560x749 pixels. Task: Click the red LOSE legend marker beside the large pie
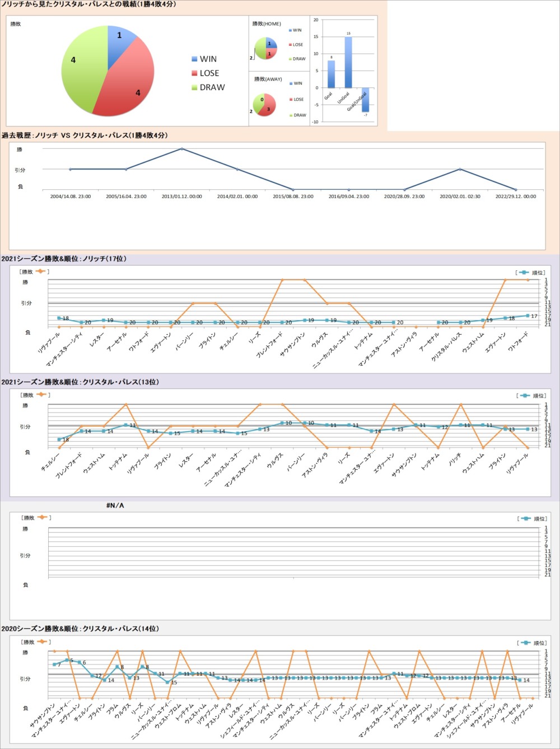coord(194,73)
